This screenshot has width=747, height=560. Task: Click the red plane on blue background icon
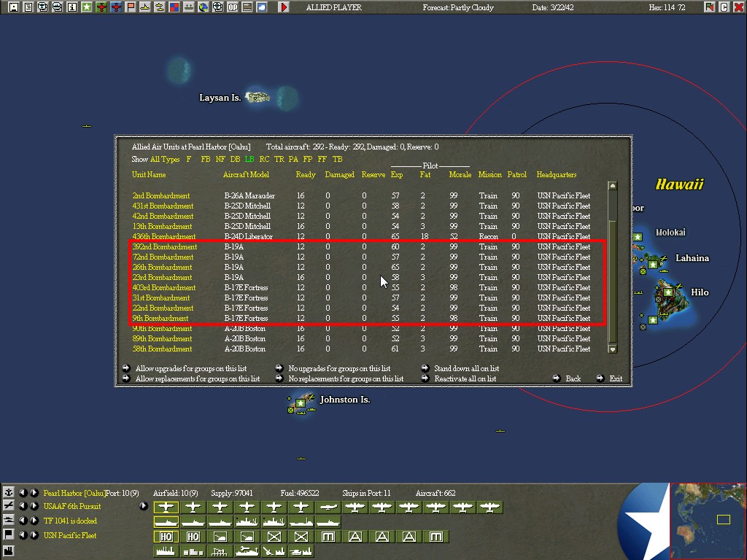tap(116, 7)
